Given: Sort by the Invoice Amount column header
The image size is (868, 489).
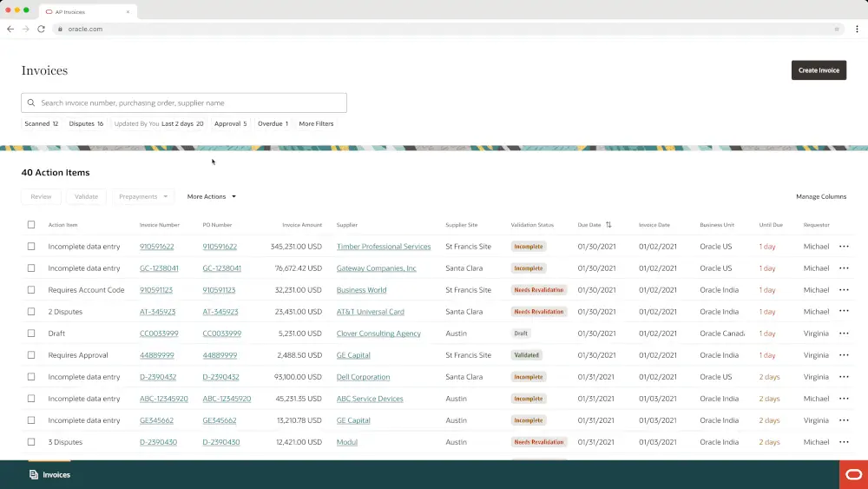Looking at the screenshot, I should click(x=302, y=225).
